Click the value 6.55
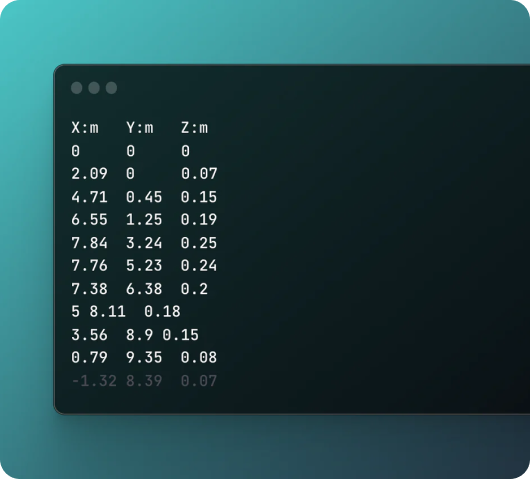Screen dimensions: 530x479 point(89,220)
